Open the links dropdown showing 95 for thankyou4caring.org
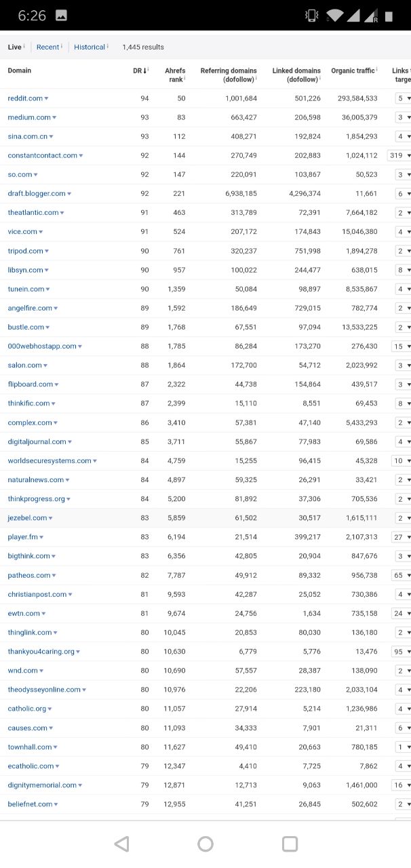Image resolution: width=411 pixels, height=868 pixels. (x=403, y=652)
